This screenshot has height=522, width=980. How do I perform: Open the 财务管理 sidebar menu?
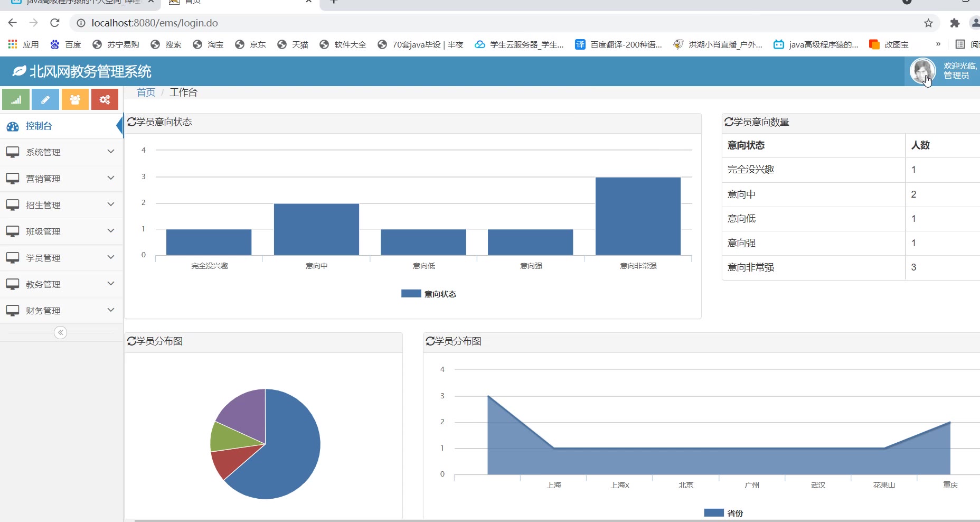click(61, 311)
